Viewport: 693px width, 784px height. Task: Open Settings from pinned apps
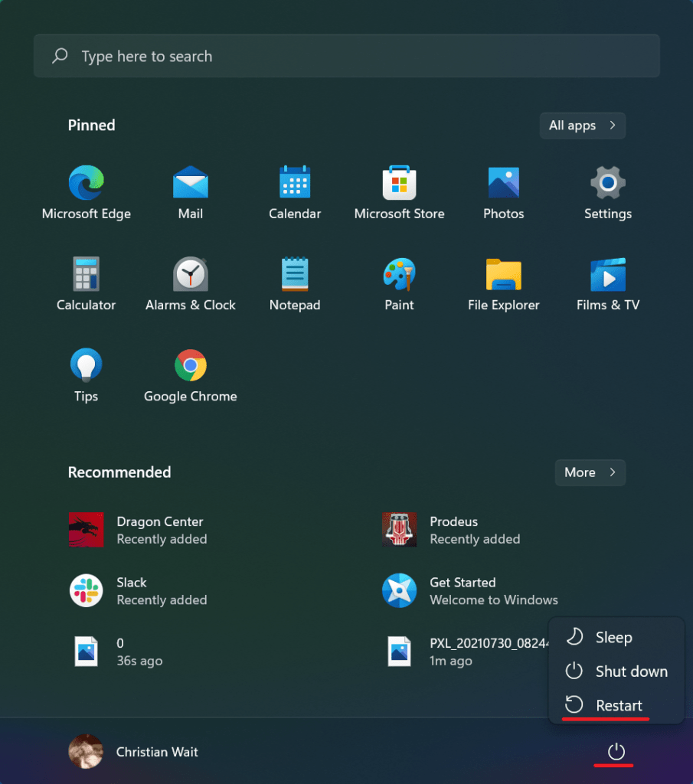click(608, 193)
